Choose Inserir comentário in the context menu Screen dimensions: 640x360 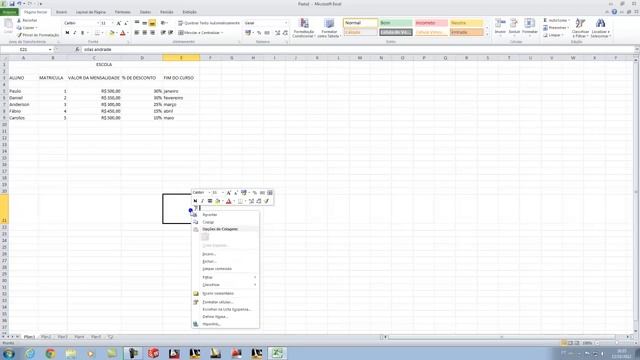218,293
